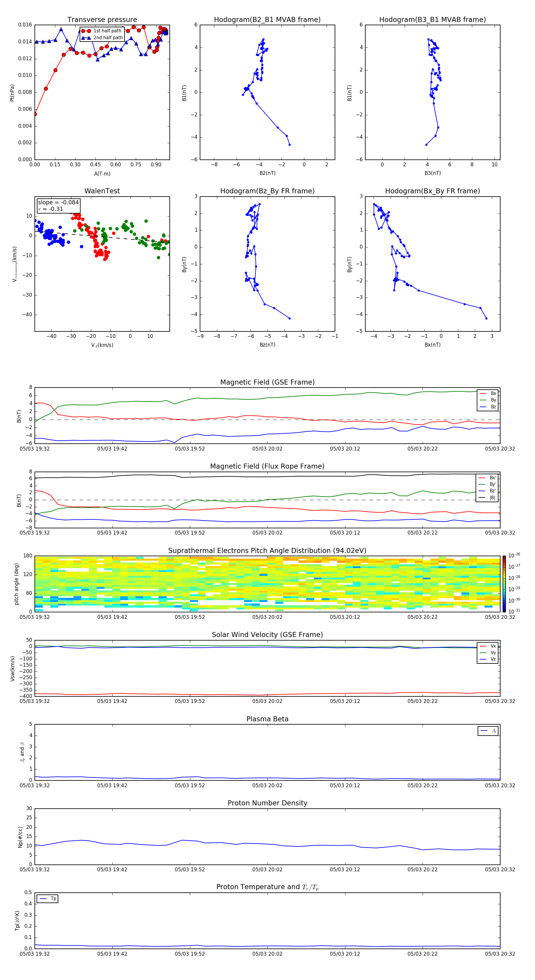Click the "V_remaining(km/s)" y-axis label in WalenTest
This screenshot has height=980, width=535.
click(15, 264)
